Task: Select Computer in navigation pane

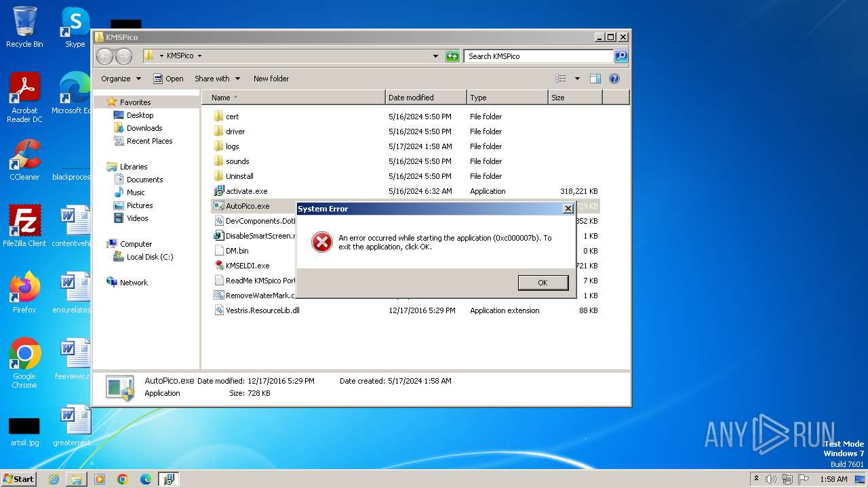Action: (x=136, y=244)
